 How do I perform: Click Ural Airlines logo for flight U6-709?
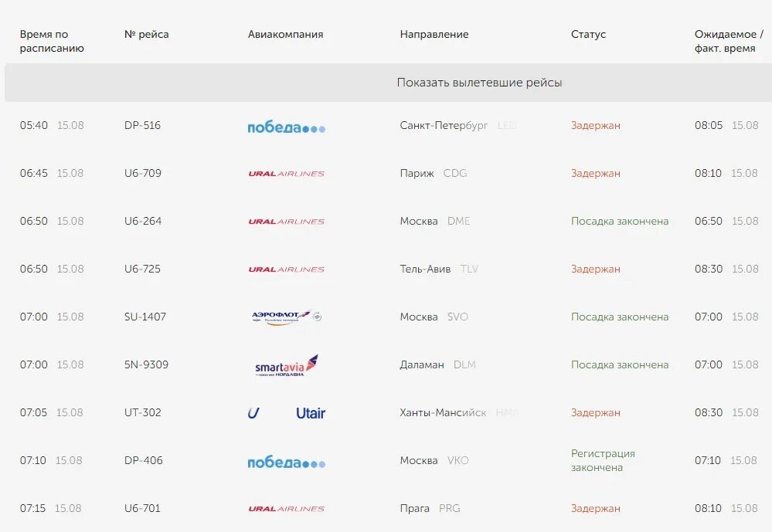[286, 174]
